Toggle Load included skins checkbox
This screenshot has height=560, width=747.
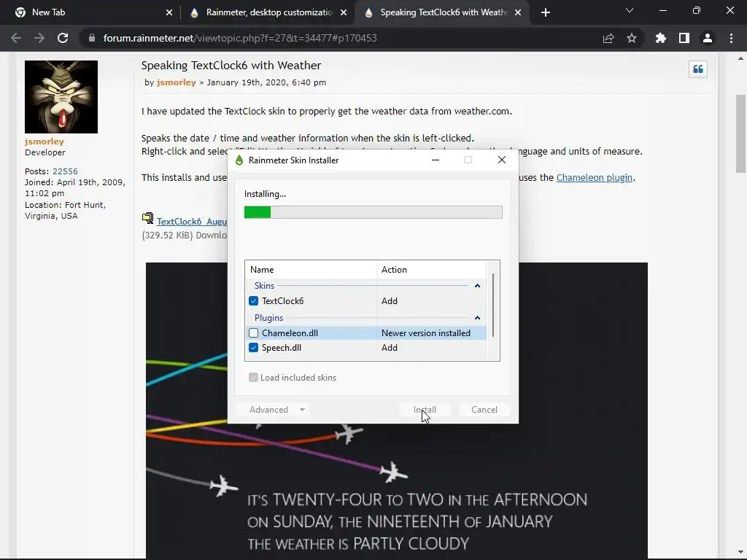tap(253, 378)
